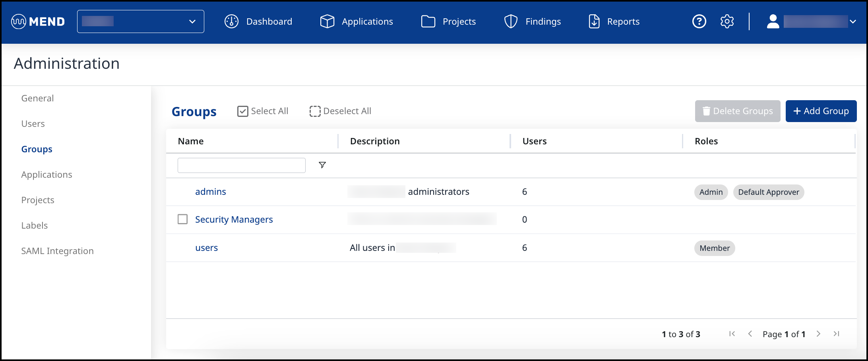This screenshot has height=361, width=868.
Task: Click the Add Group button
Action: tap(821, 111)
